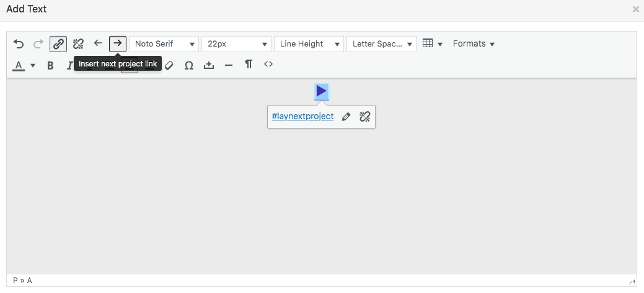The height and width of the screenshot is (293, 644).
Task: Click the eraser Clear formatting icon
Action: [169, 65]
